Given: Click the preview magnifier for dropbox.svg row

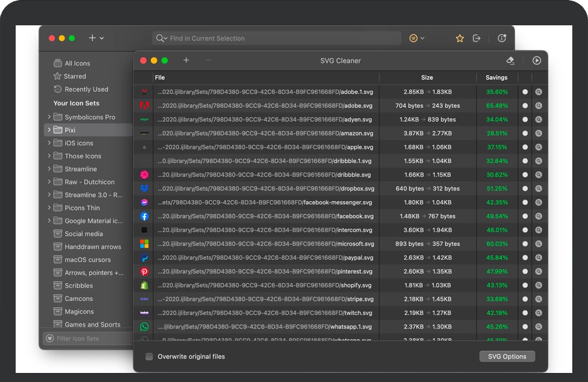Looking at the screenshot, I should pyautogui.click(x=539, y=189).
